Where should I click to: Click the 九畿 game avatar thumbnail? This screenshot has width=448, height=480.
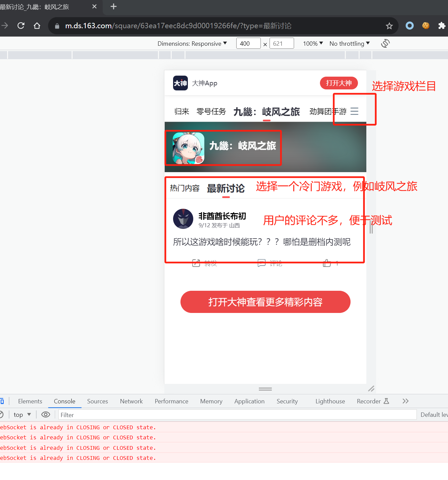click(x=188, y=148)
